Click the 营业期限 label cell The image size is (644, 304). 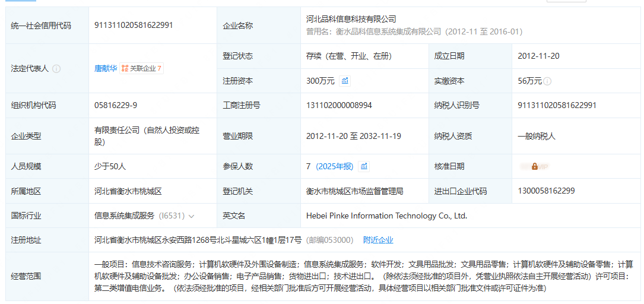point(259,136)
